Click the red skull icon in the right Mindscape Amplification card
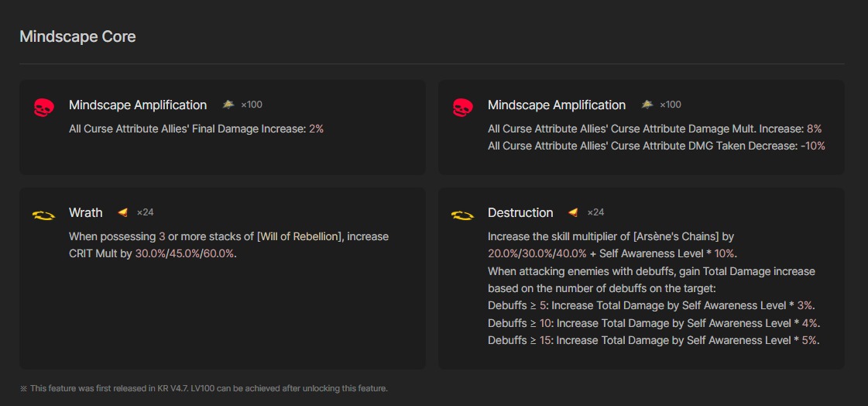The image size is (868, 406). click(462, 108)
